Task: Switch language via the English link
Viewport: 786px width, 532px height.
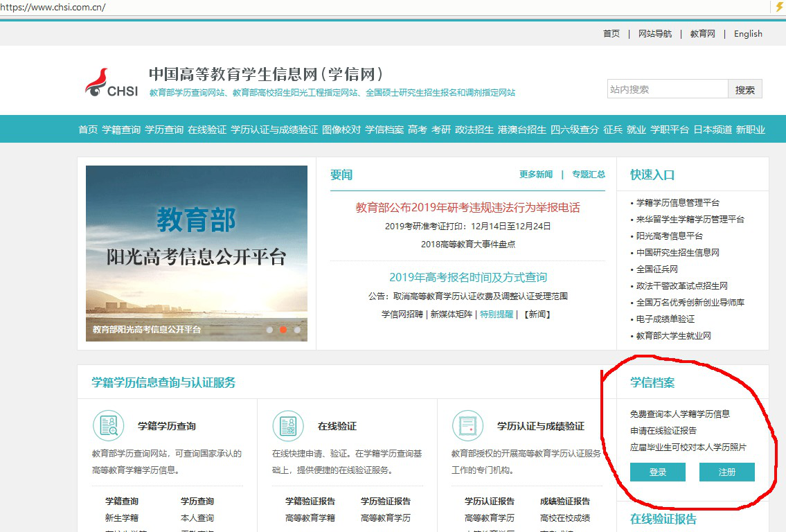Action: [x=748, y=34]
